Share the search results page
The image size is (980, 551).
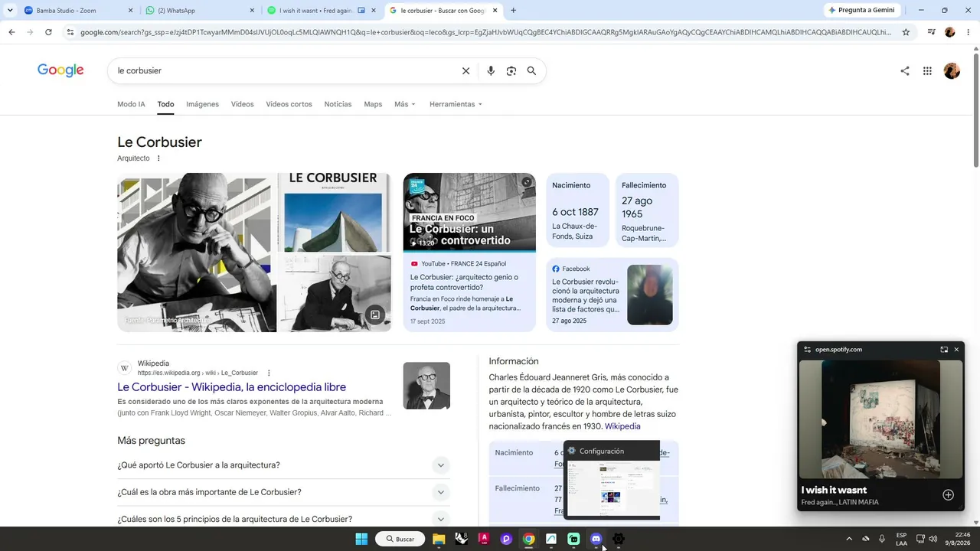tap(905, 71)
